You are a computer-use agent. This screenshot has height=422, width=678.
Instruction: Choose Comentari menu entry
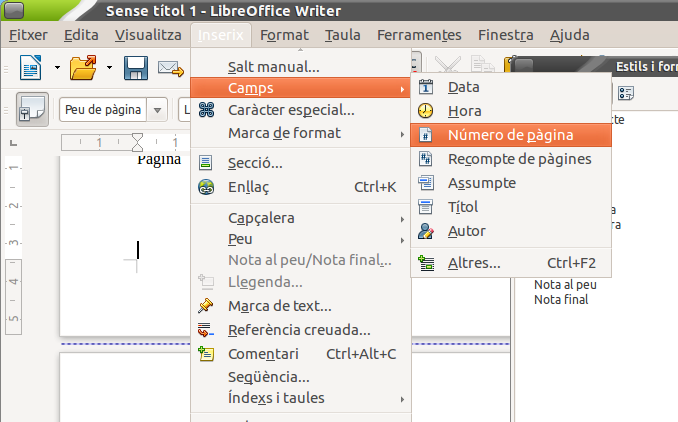pos(301,354)
